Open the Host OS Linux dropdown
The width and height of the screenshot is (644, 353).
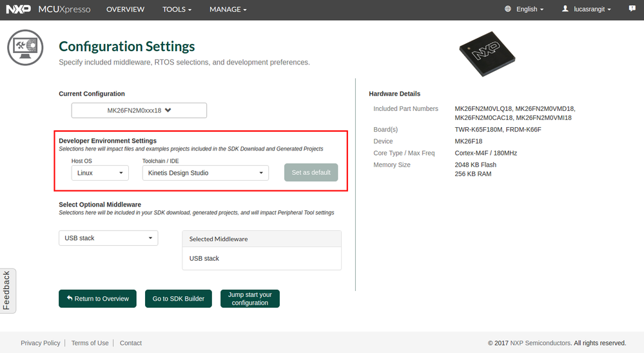click(x=100, y=173)
